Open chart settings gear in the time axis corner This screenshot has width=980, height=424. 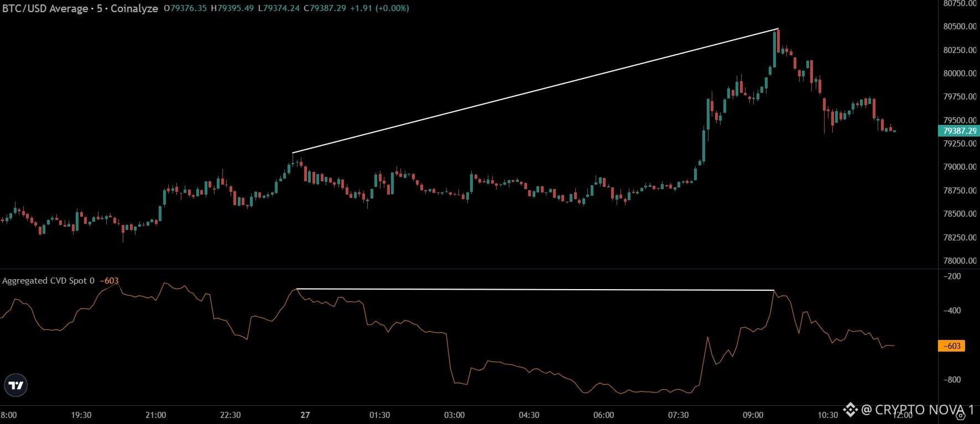point(961,415)
